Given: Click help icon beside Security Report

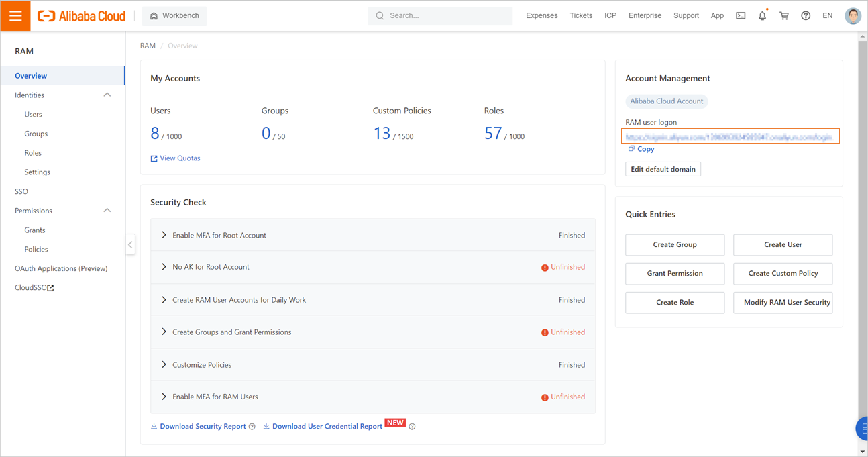Looking at the screenshot, I should tap(252, 427).
